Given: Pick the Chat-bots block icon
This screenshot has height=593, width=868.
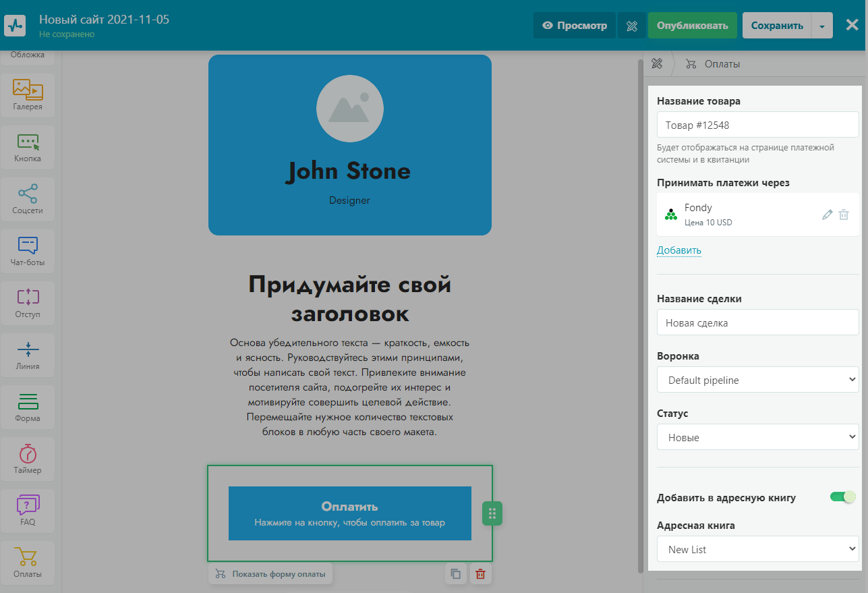Looking at the screenshot, I should point(28,250).
